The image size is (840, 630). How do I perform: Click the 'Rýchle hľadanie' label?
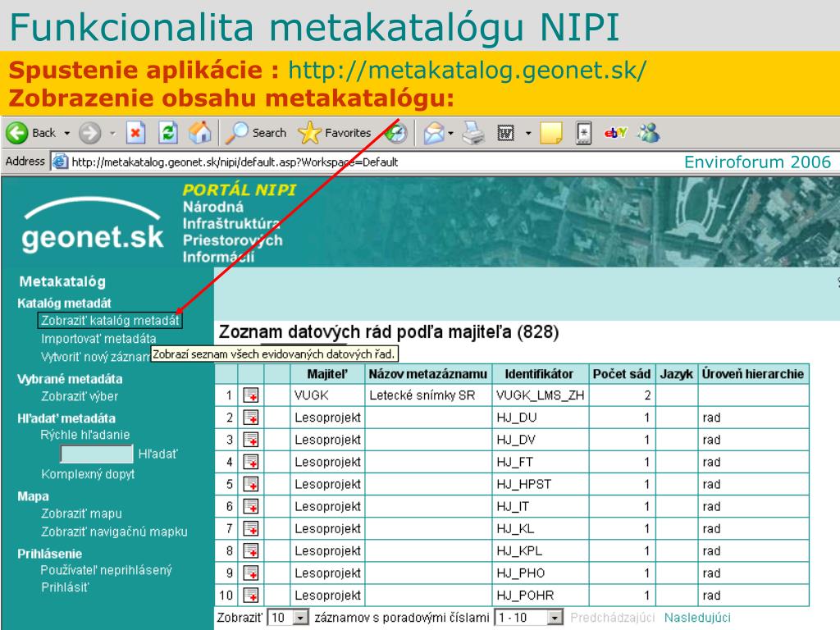point(84,435)
